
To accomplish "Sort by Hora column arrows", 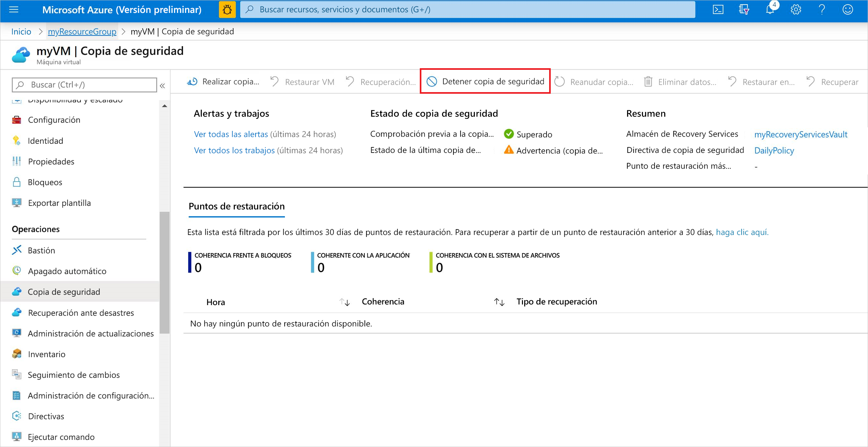I will click(344, 302).
